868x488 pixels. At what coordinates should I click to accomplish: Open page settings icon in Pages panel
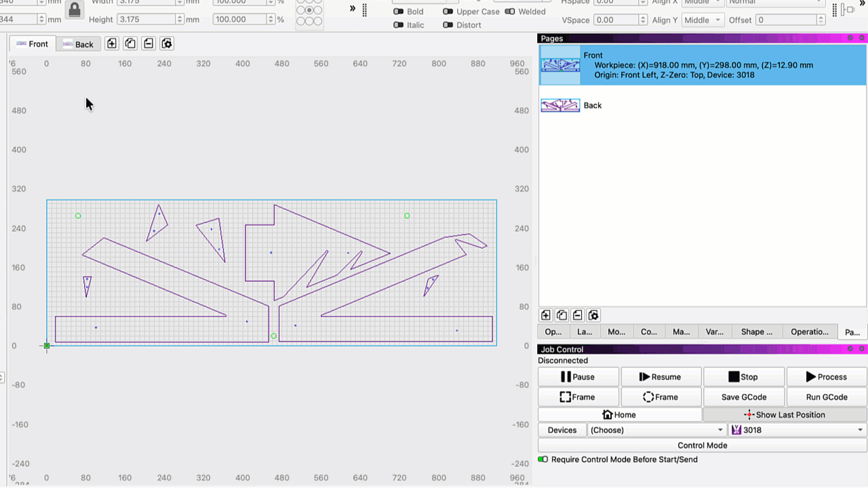593,315
